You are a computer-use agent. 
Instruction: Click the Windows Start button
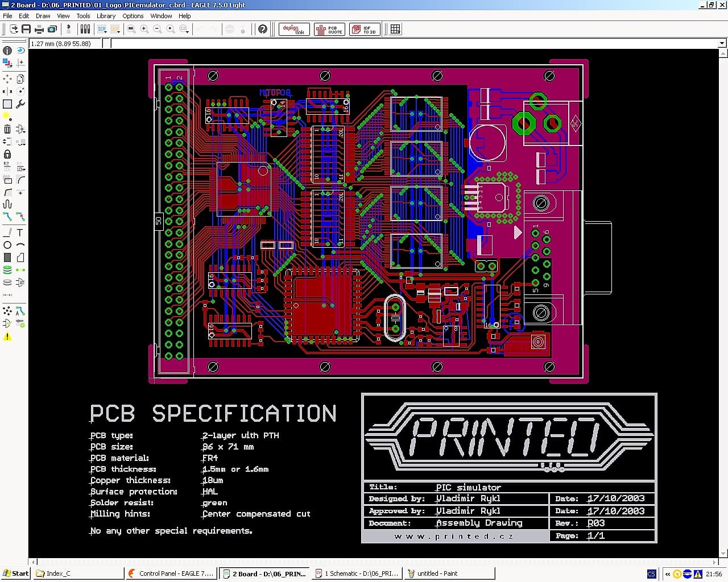tap(16, 573)
